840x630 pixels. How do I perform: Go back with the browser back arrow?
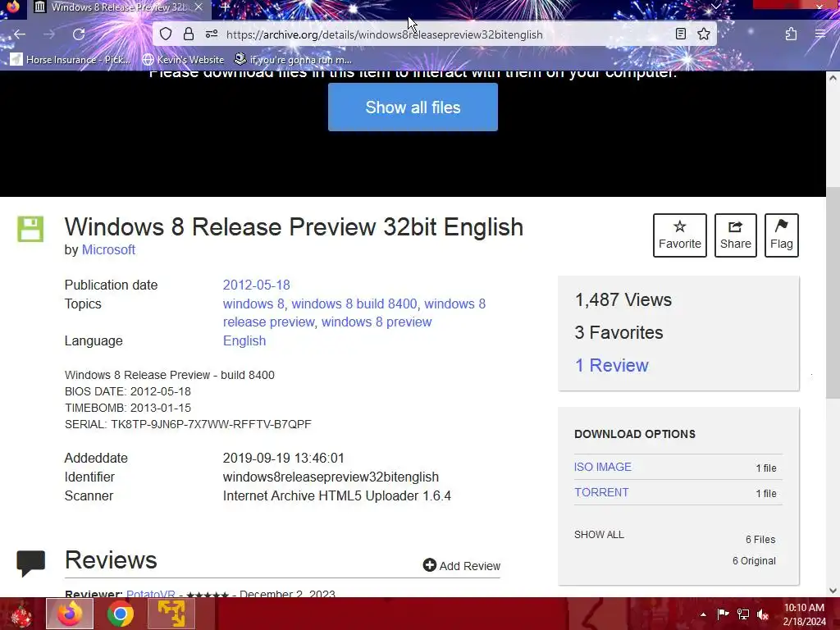[20, 34]
